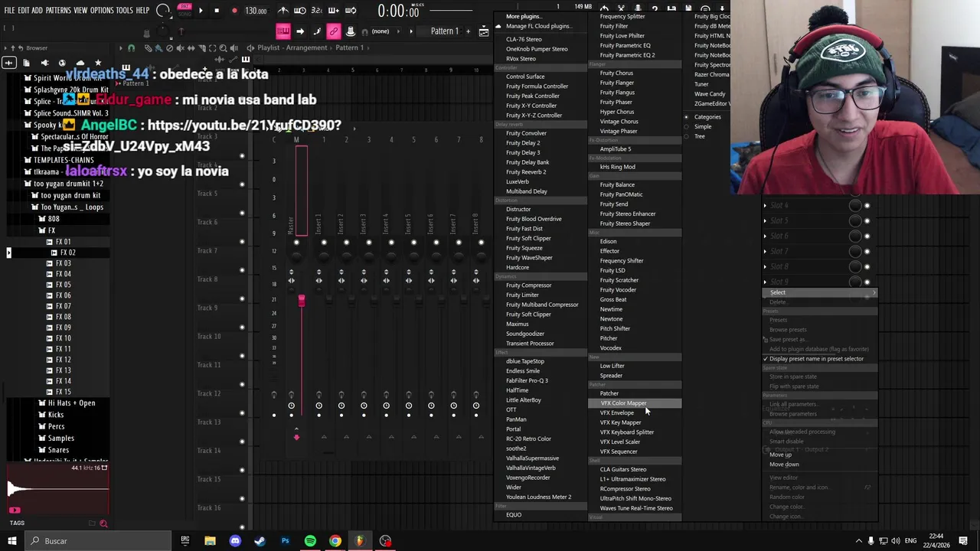The height and width of the screenshot is (551, 980).
Task: Toggle PAT/SONG mode switch
Action: (185, 11)
